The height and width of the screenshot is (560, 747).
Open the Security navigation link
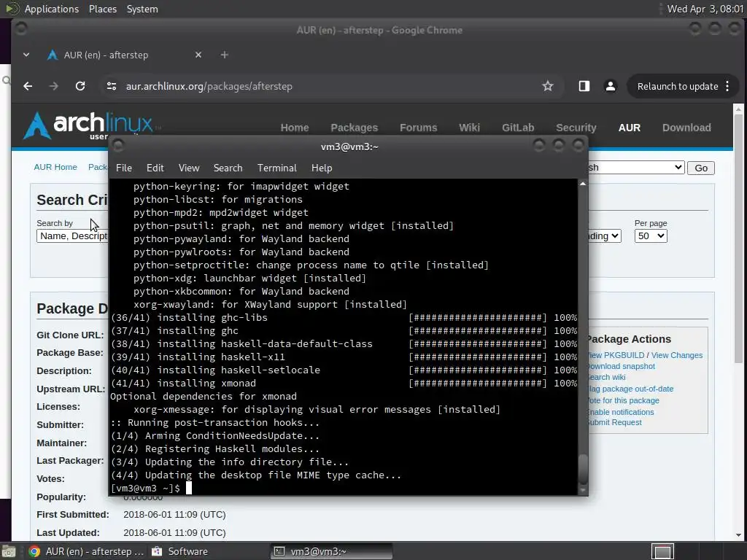[x=576, y=128]
